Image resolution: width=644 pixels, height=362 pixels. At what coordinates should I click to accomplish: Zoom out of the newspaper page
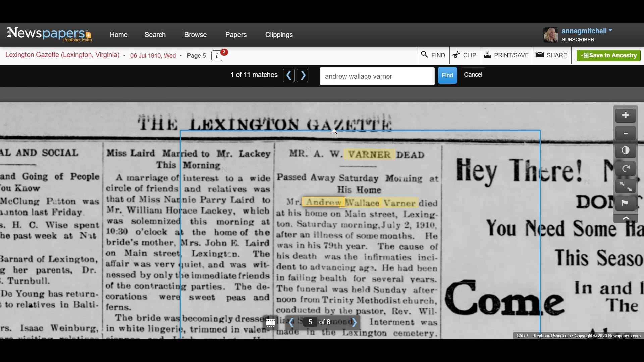(626, 133)
